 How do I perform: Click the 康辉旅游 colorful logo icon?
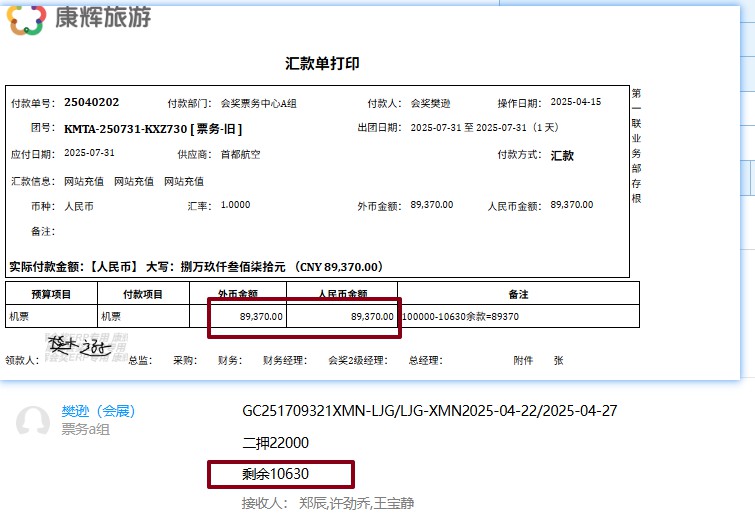click(x=26, y=19)
